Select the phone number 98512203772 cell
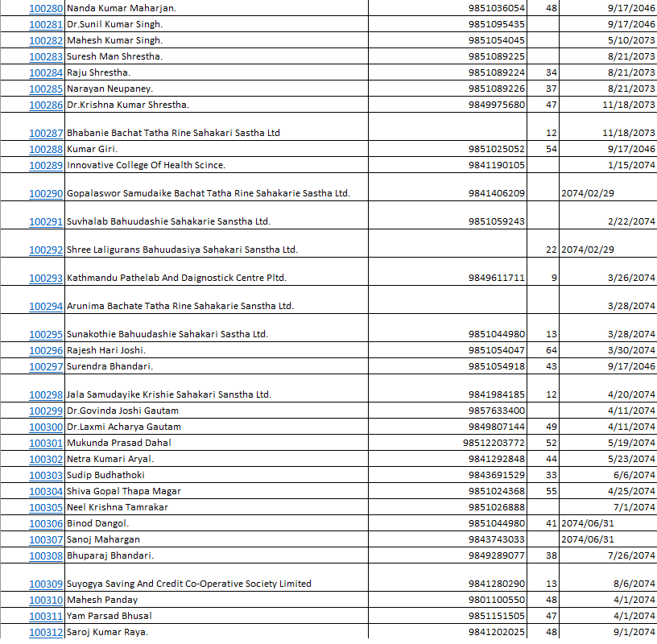This screenshot has width=657, height=644. click(494, 443)
